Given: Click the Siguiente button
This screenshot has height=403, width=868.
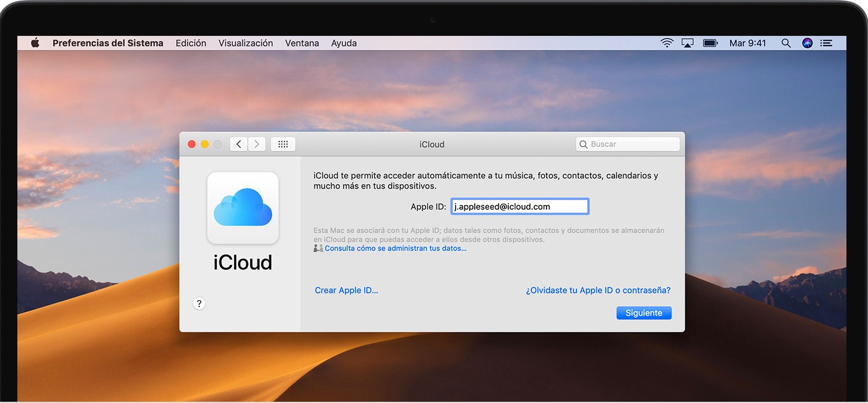Looking at the screenshot, I should 644,313.
